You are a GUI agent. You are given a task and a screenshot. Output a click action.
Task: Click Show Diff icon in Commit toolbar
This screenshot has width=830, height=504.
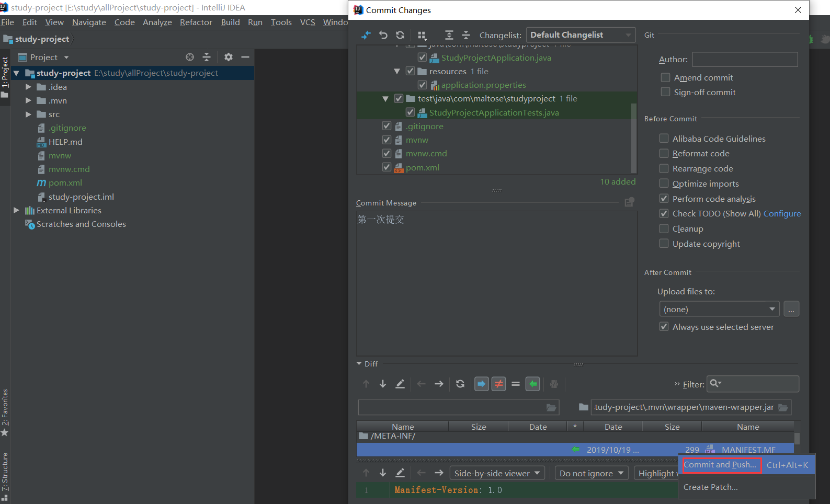(366, 35)
